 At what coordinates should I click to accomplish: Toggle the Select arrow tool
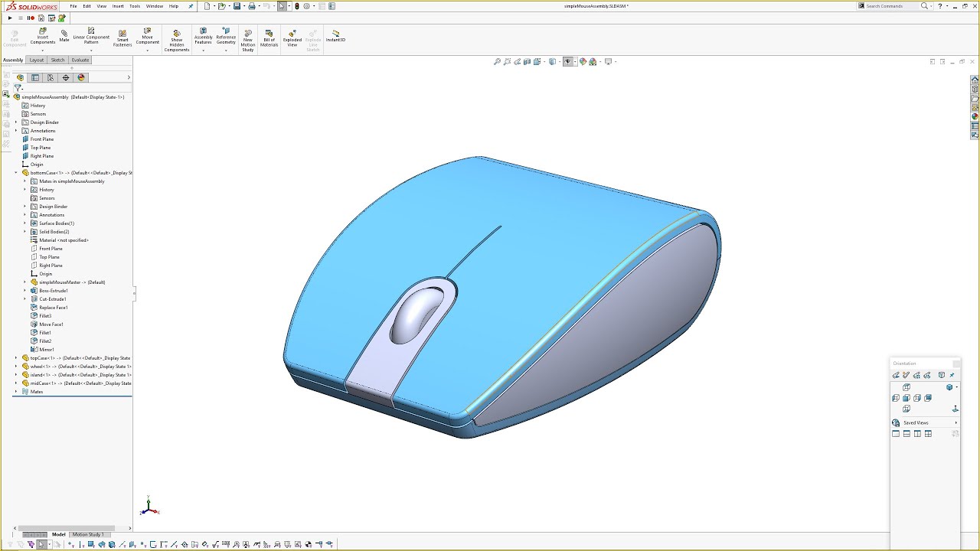[282, 6]
